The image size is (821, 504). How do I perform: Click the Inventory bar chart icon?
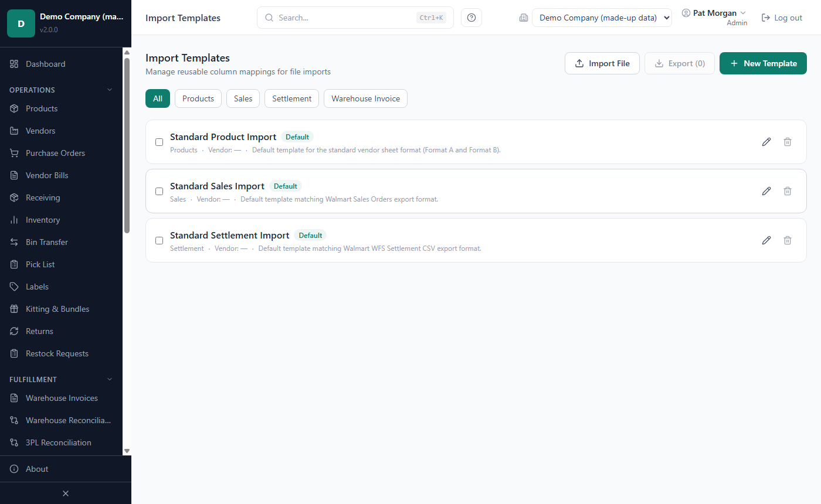pos(15,220)
